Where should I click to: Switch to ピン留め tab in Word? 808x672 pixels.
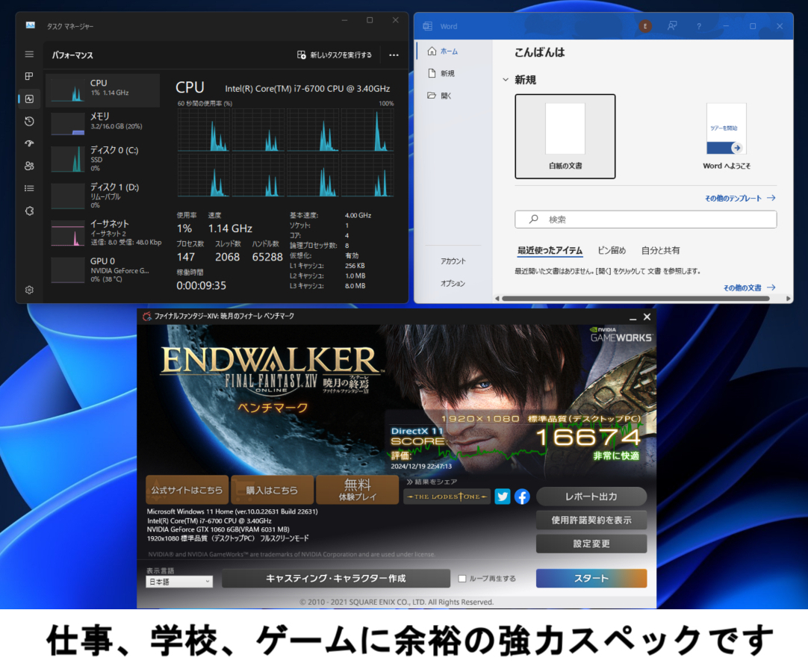coord(612,250)
